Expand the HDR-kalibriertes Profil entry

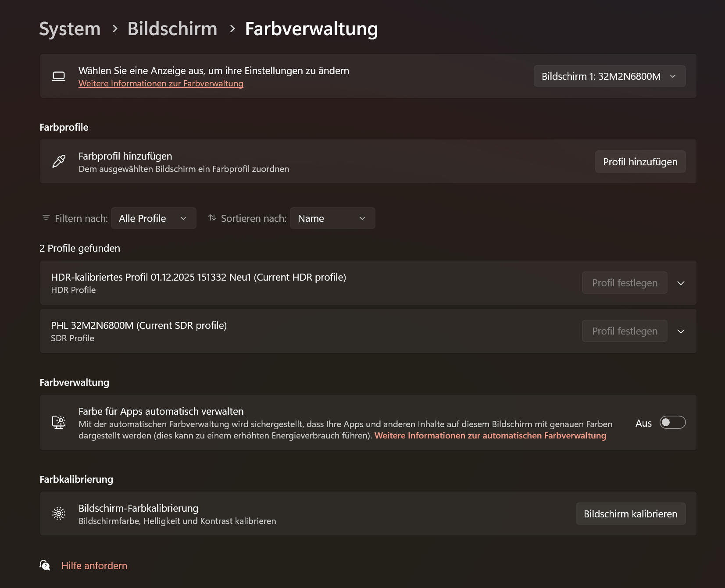point(681,283)
